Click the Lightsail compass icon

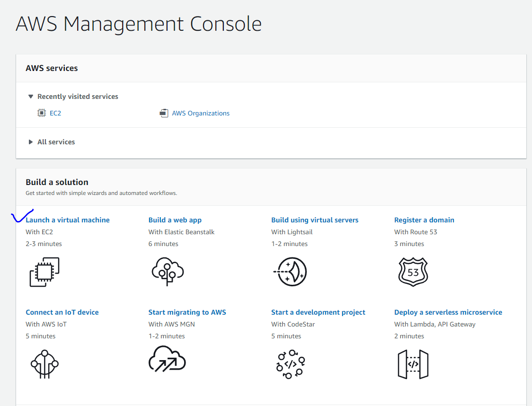click(290, 272)
